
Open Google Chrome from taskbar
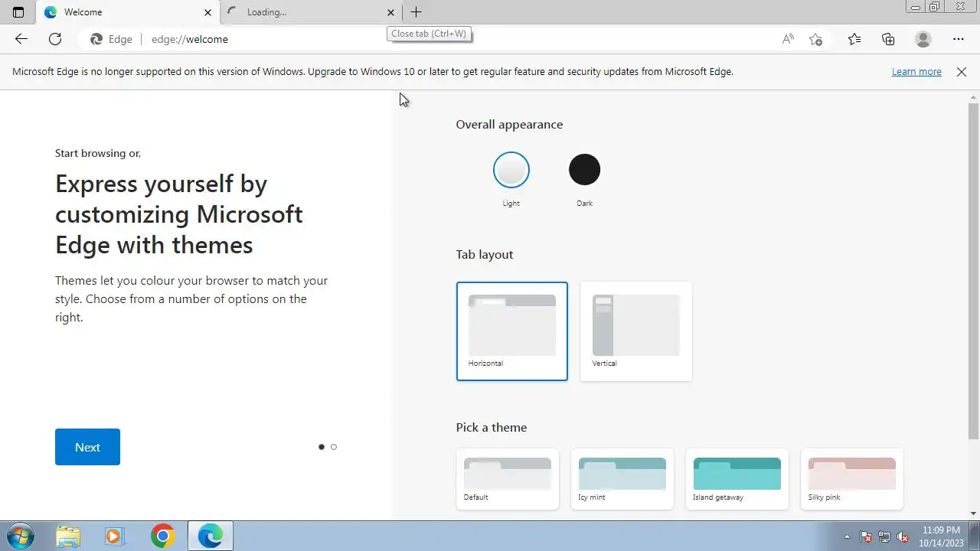(x=162, y=536)
